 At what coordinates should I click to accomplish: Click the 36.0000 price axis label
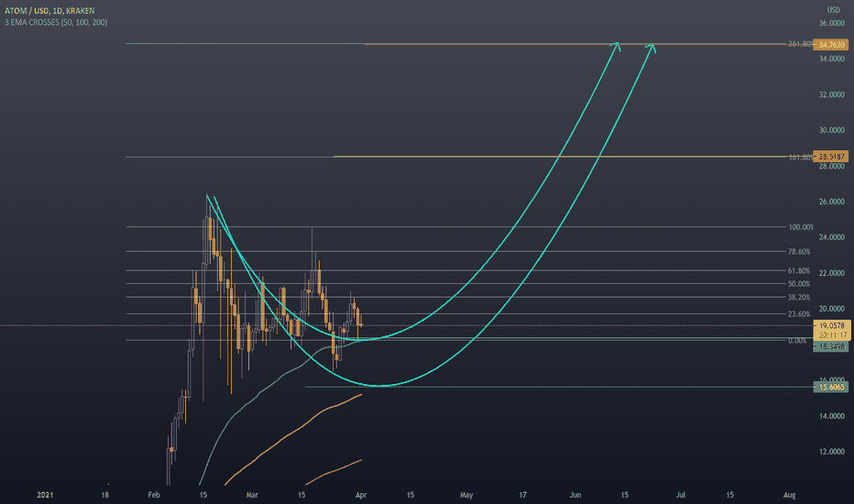point(832,24)
